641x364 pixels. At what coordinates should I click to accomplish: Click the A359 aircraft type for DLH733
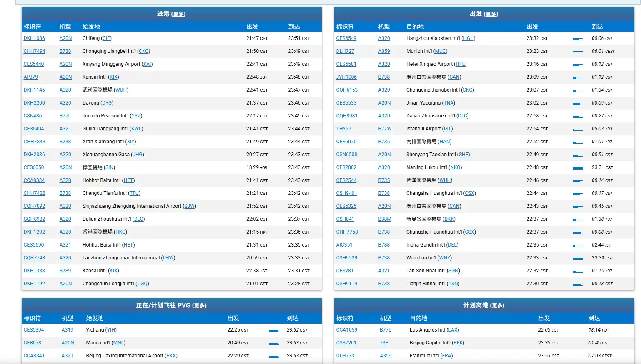[386, 356]
